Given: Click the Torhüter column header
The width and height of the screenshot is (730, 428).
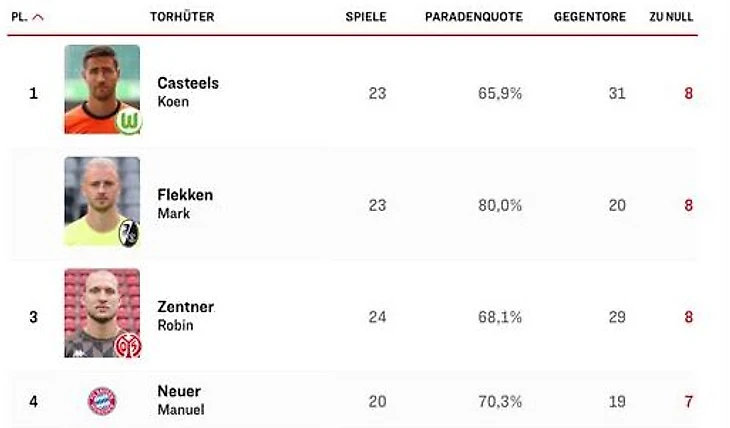Looking at the screenshot, I should 182,17.
